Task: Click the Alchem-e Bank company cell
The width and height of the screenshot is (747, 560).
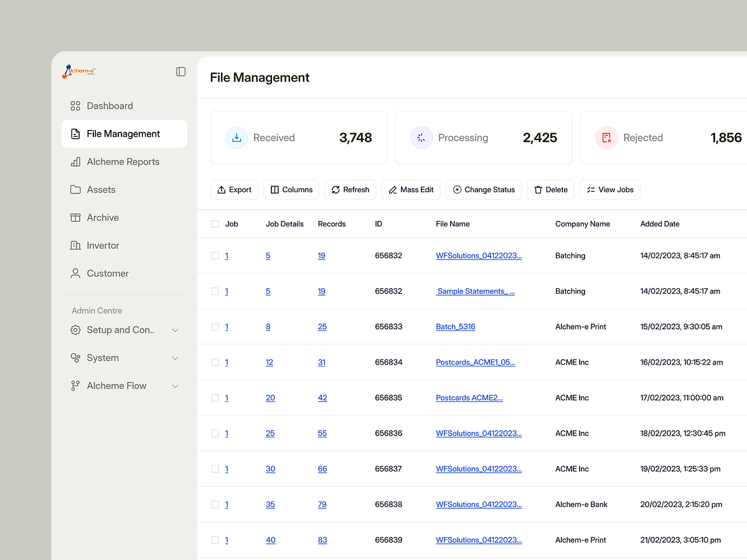Action: 581,505
